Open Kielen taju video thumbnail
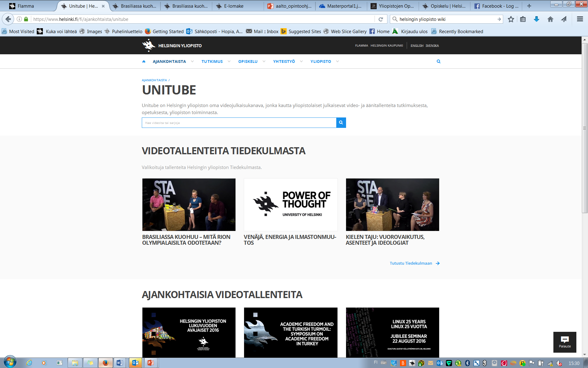This screenshot has width=588, height=368. [x=392, y=205]
